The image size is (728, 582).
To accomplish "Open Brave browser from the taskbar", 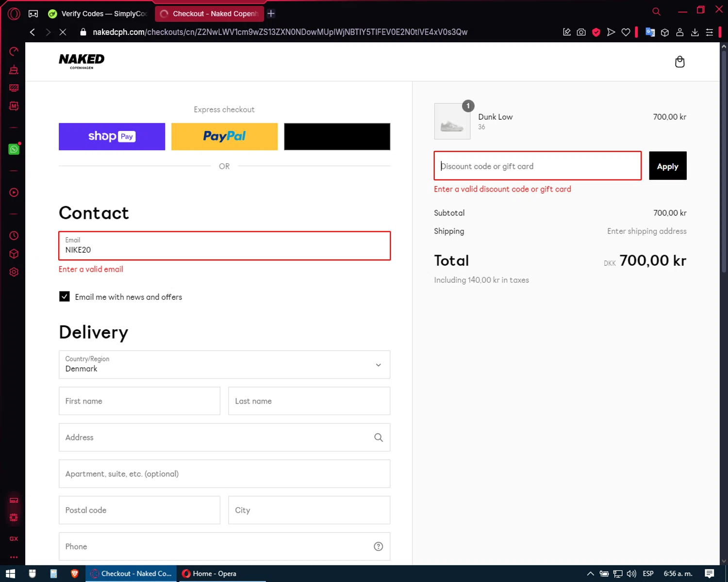I will [x=75, y=573].
